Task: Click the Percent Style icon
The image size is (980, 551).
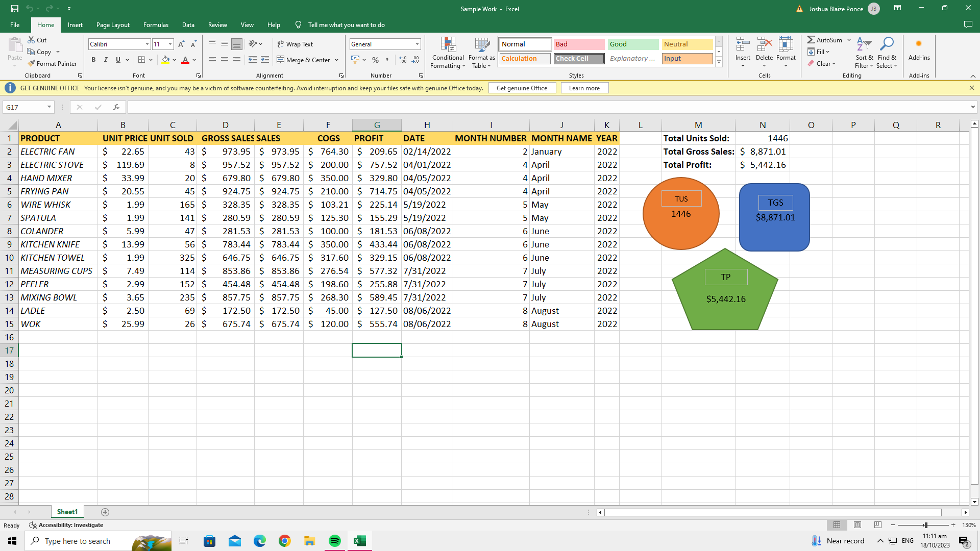Action: 376,60
